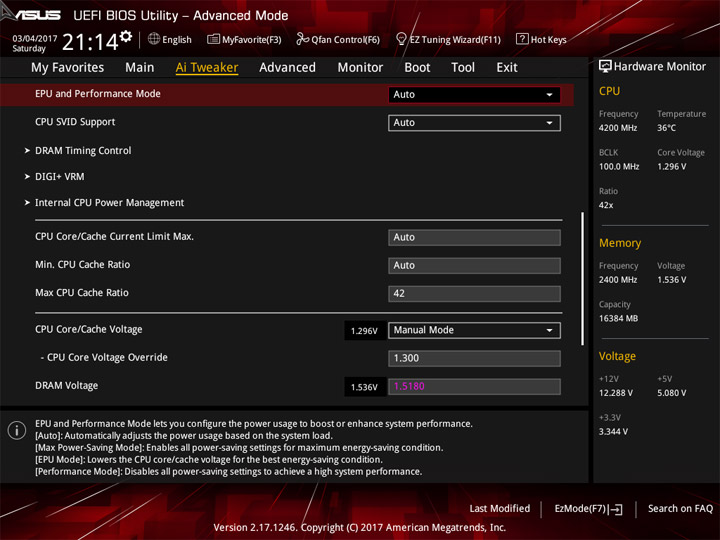The height and width of the screenshot is (540, 720).
Task: Open MyFavorite(F3) list
Action: click(x=244, y=39)
